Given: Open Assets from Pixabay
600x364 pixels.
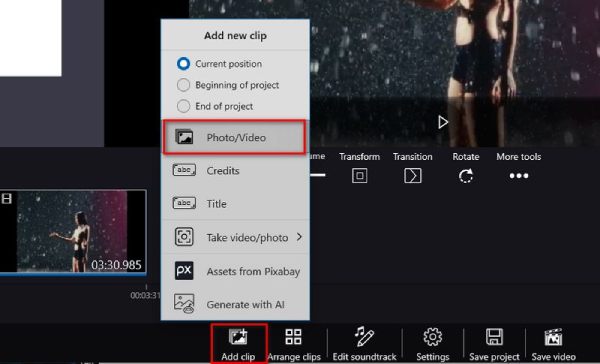Looking at the screenshot, I should click(x=235, y=271).
